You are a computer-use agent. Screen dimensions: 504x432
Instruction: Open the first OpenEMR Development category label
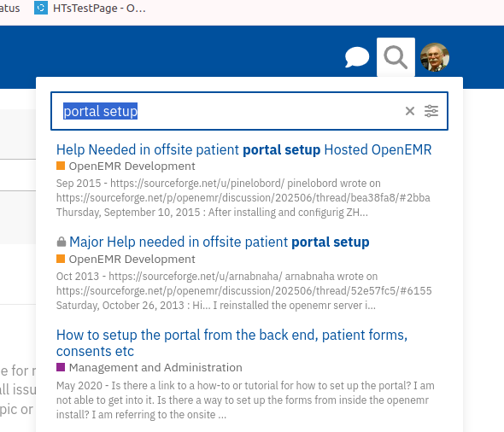[132, 166]
